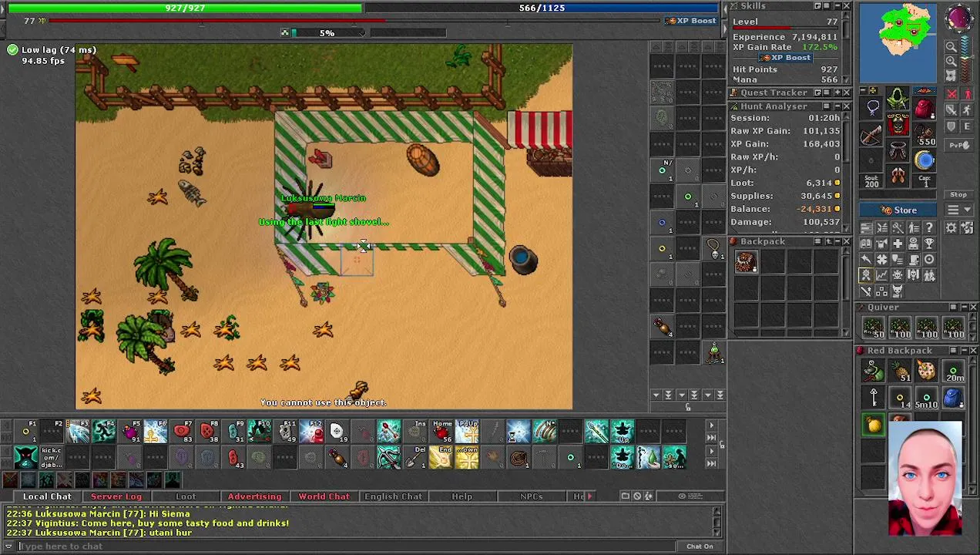Click the bag item in Backpack panel

point(746,261)
